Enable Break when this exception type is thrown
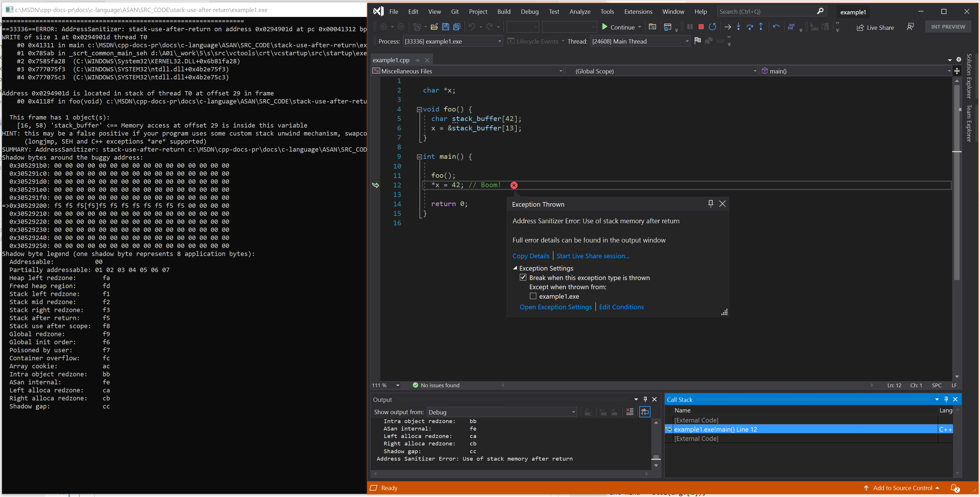980x497 pixels. tap(523, 277)
